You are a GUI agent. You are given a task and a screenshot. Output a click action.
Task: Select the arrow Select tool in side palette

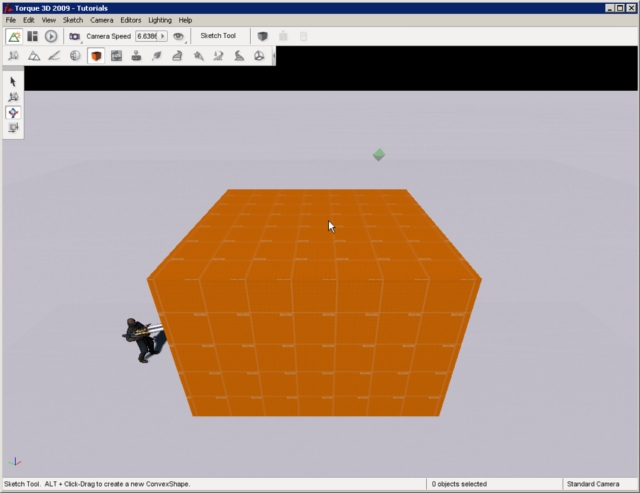13,81
